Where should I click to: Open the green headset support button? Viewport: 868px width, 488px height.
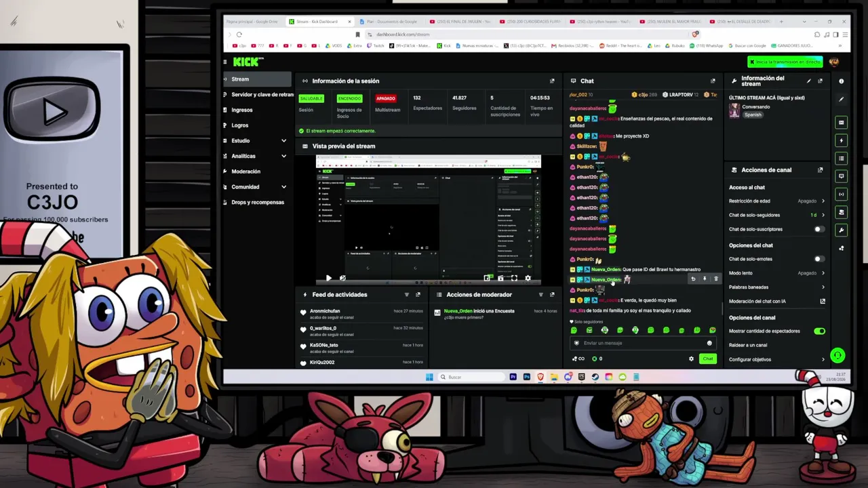[x=837, y=355]
